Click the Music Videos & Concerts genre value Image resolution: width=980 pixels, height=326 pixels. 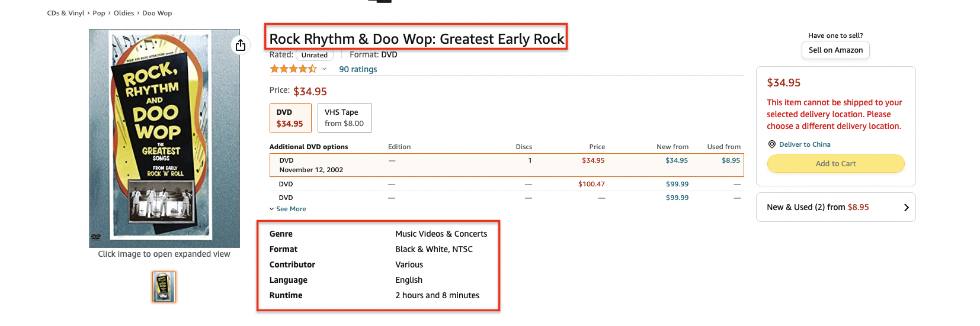pyautogui.click(x=441, y=234)
